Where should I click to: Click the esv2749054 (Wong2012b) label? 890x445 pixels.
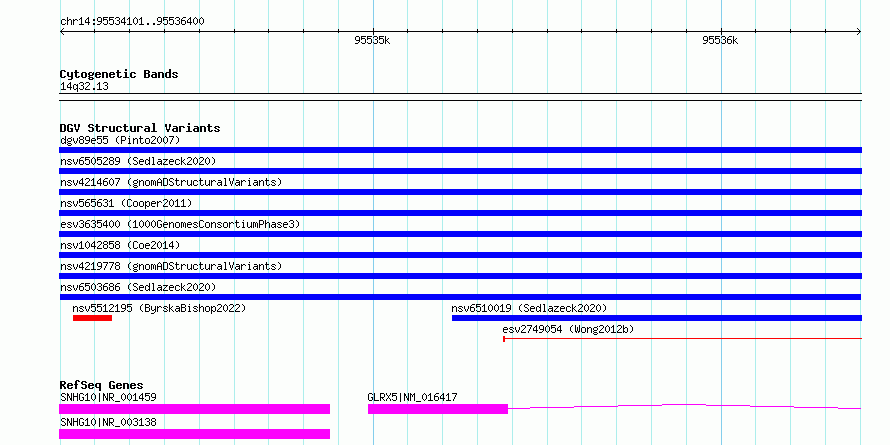tap(568, 329)
